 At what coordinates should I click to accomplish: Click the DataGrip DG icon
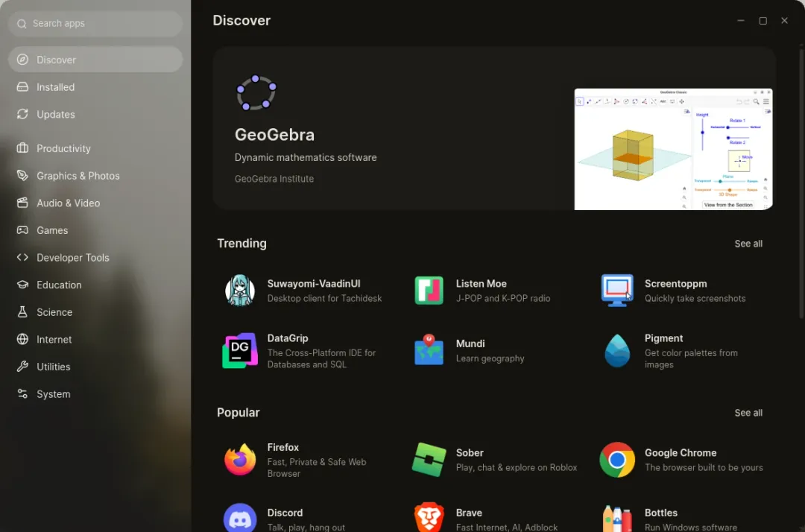pyautogui.click(x=240, y=351)
